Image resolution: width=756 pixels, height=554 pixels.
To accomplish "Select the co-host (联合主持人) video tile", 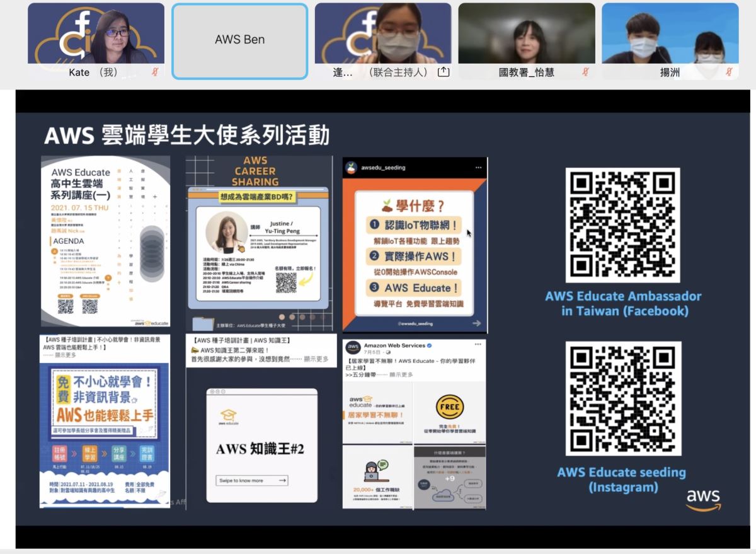I will click(383, 41).
